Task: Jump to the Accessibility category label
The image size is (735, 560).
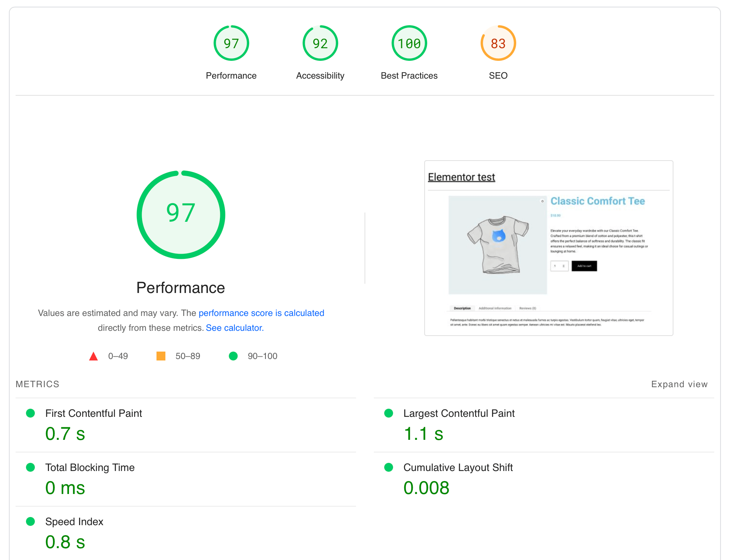Action: point(320,76)
